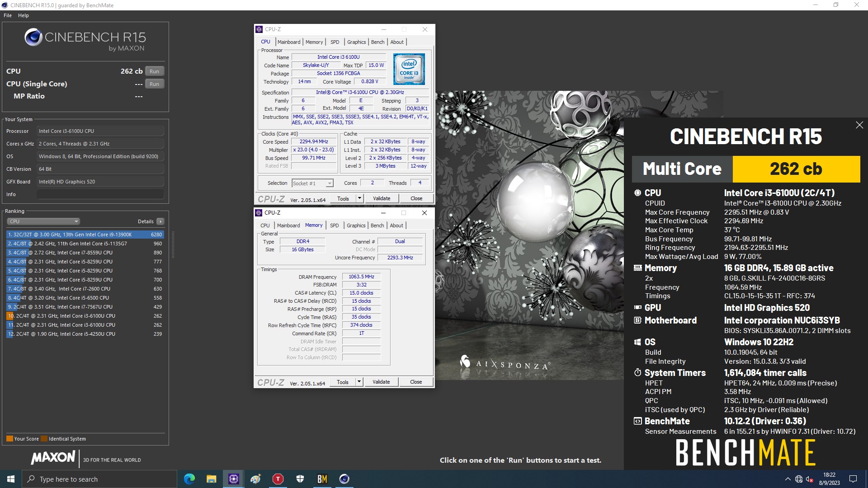This screenshot has width=868, height=488.
Task: Click the Identical System legend swatch
Action: (x=44, y=439)
